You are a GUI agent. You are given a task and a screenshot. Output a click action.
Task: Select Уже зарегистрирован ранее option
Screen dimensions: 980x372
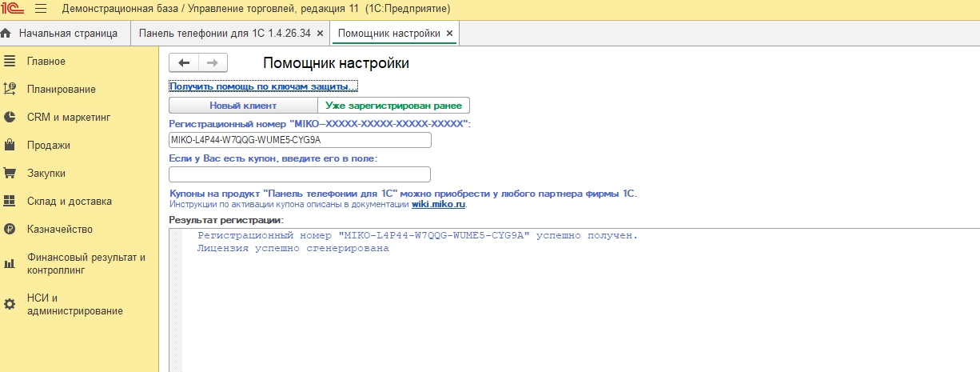pos(393,105)
